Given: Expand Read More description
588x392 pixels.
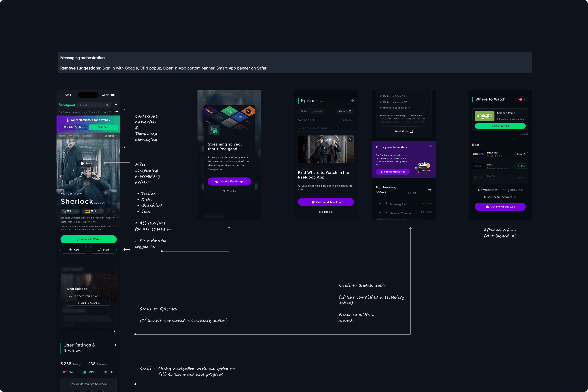Looking at the screenshot, I should 403,131.
